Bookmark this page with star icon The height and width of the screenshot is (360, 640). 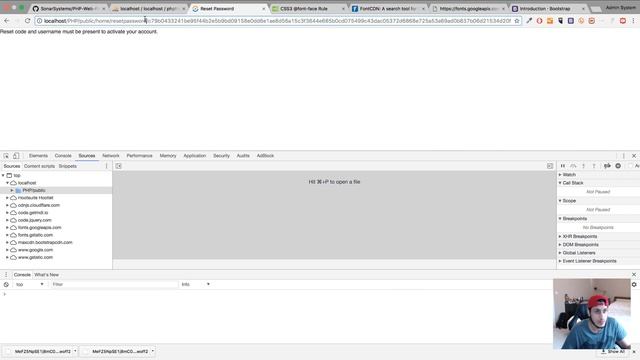(517, 21)
